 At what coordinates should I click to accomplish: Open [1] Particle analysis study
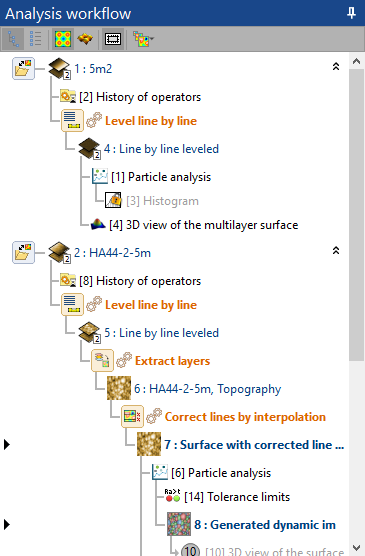point(161,177)
